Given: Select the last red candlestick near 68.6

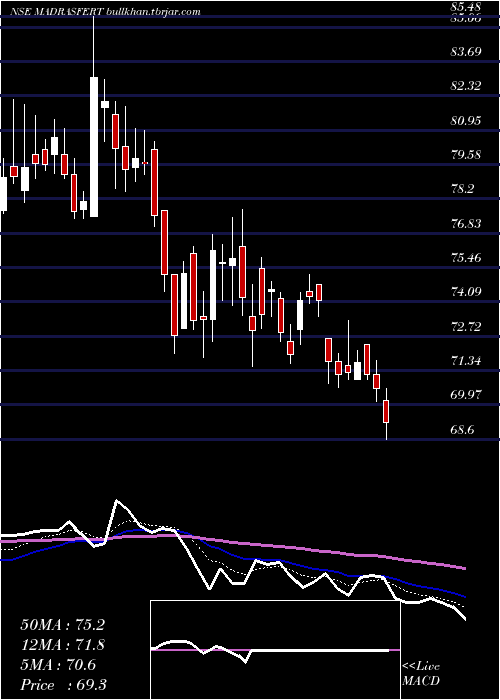Looking at the screenshot, I should [x=386, y=412].
